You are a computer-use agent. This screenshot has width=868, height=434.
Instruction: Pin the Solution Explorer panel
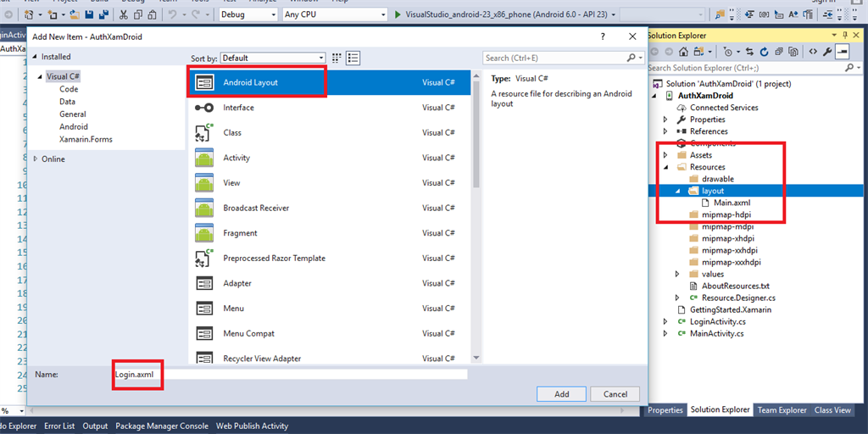tap(845, 36)
